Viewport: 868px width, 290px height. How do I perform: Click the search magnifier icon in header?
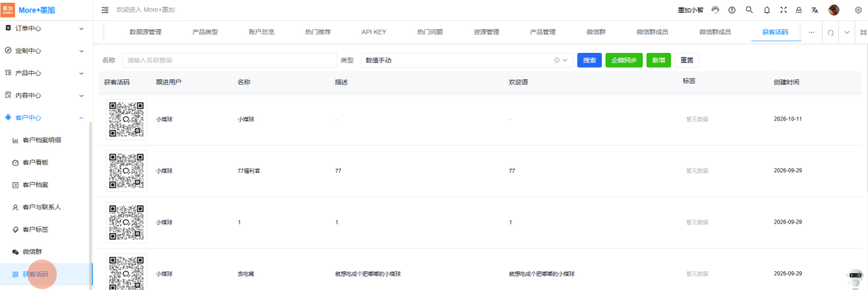tap(749, 10)
